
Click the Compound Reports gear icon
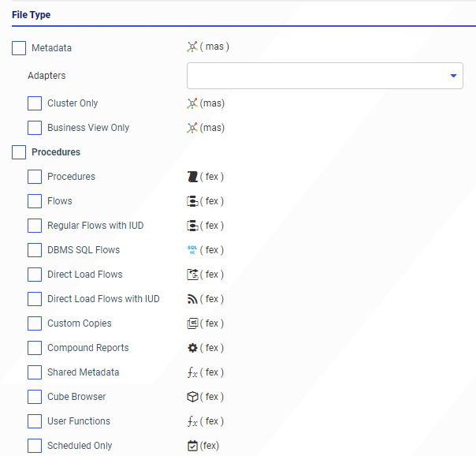coord(192,348)
